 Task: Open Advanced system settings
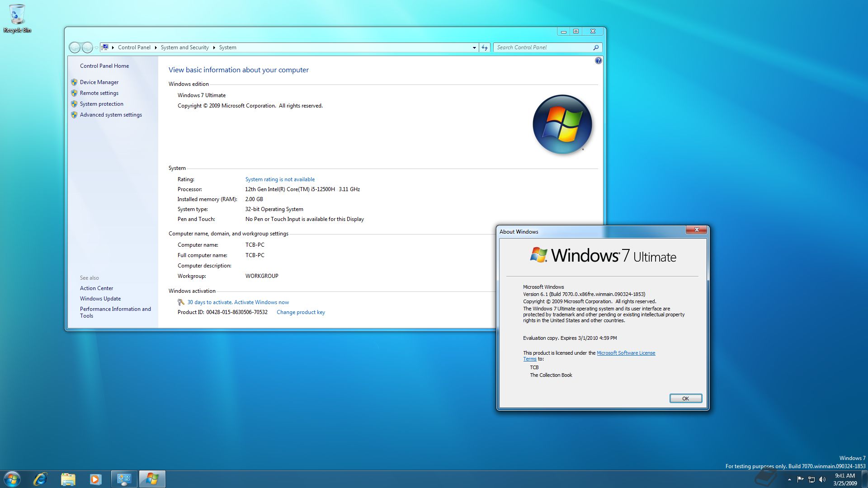click(111, 115)
